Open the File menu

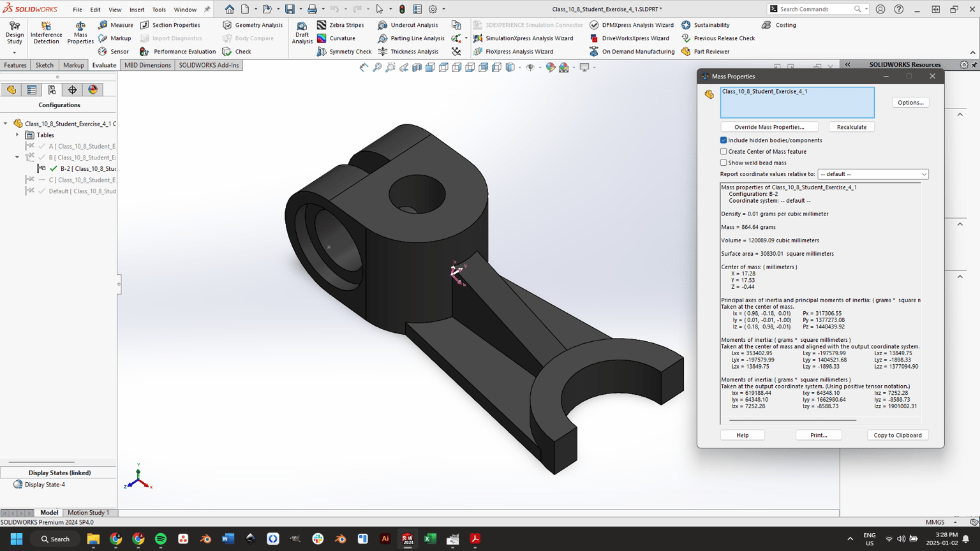coord(77,10)
